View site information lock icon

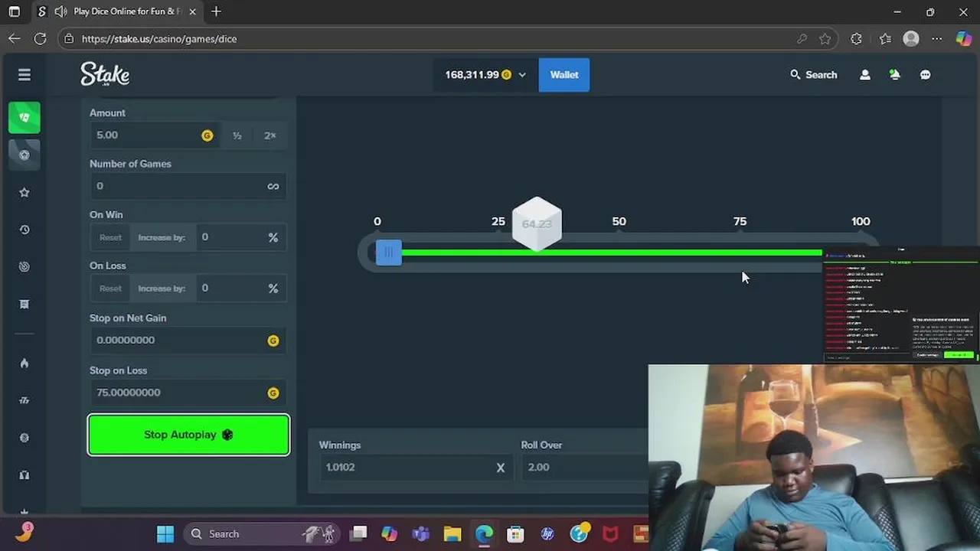(x=69, y=38)
